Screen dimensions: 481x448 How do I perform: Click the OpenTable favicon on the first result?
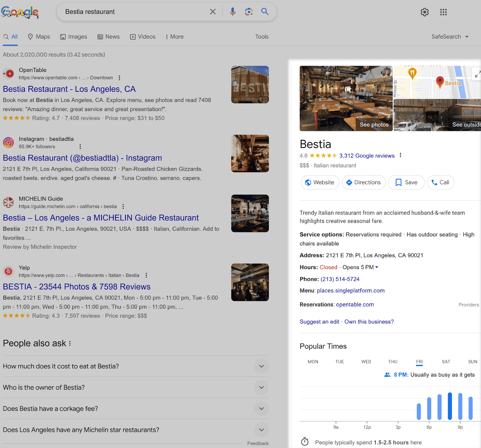coord(8,74)
